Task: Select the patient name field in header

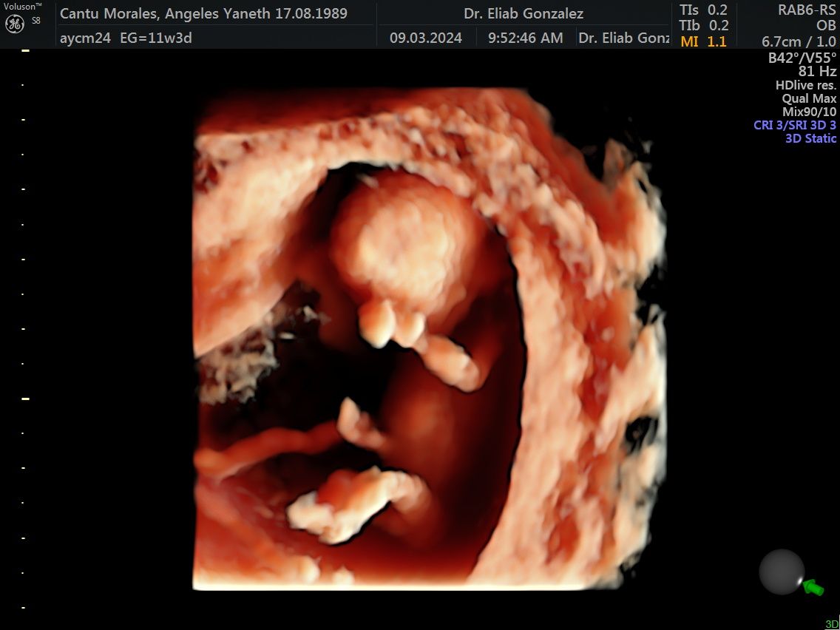Action: pos(203,13)
